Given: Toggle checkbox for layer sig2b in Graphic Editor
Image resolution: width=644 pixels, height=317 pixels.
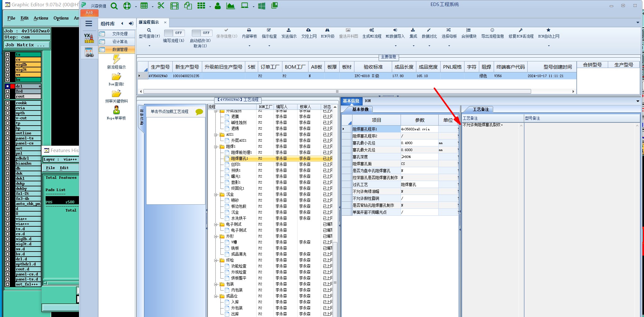Looking at the screenshot, I should point(8,65).
